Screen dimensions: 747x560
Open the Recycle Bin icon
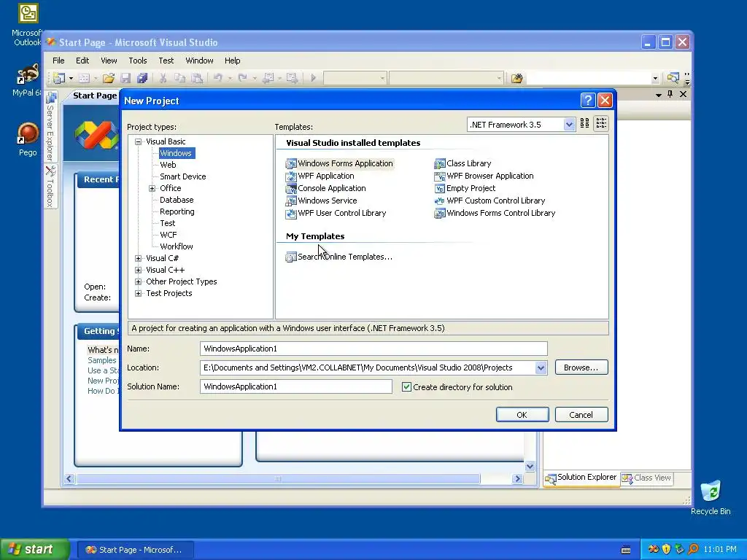(x=711, y=497)
